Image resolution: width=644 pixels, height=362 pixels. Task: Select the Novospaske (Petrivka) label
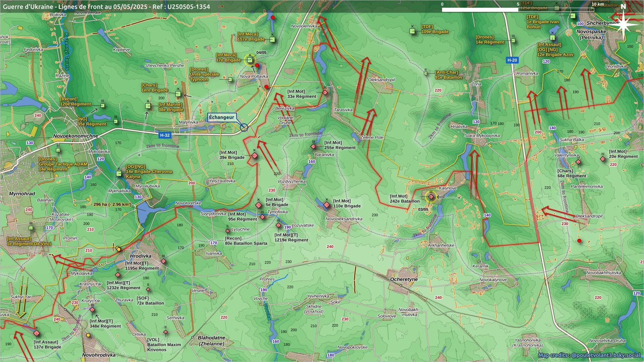click(x=591, y=35)
